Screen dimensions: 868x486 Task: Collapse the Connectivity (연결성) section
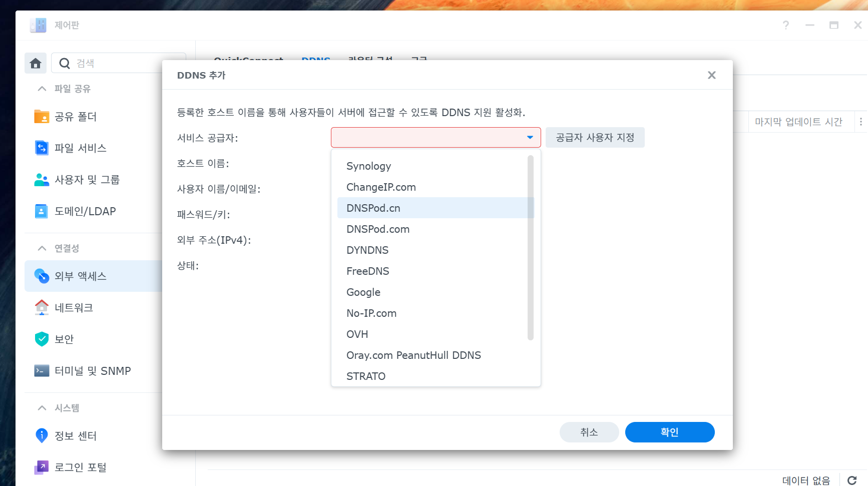click(x=42, y=248)
